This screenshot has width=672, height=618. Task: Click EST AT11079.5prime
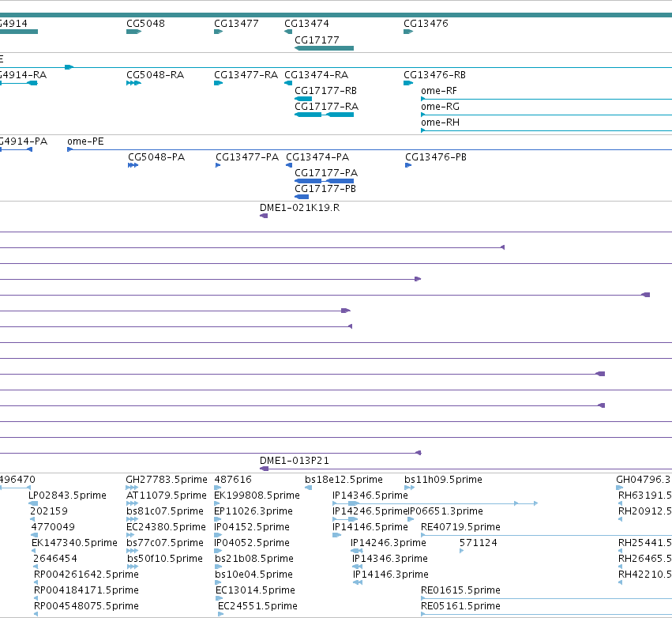click(x=167, y=496)
